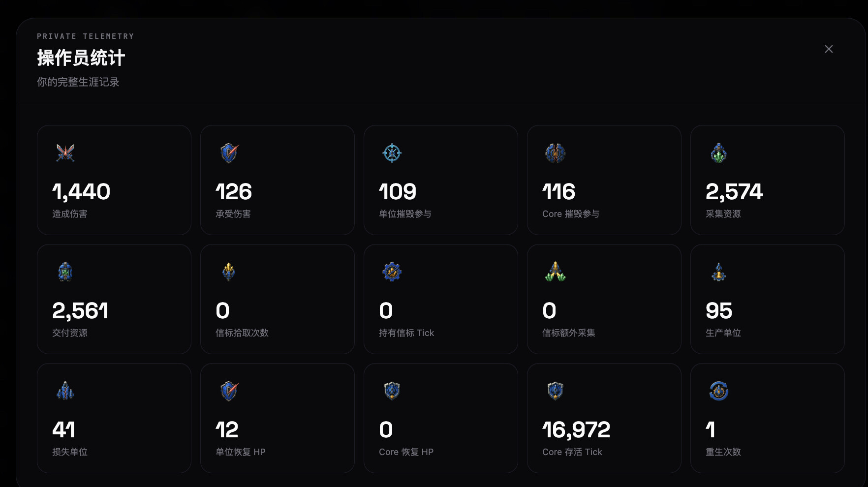Click the 2,574 采集资源 stat card
This screenshot has height=487, width=868.
coord(767,180)
